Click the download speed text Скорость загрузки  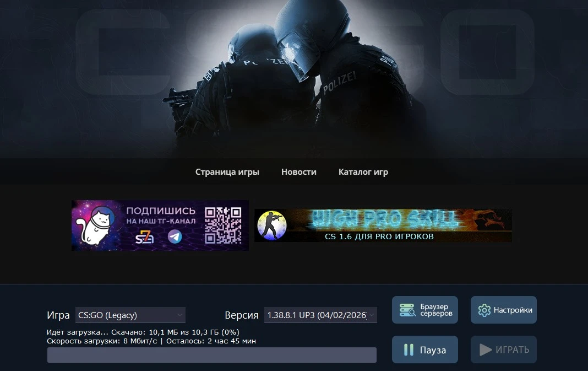point(102,341)
